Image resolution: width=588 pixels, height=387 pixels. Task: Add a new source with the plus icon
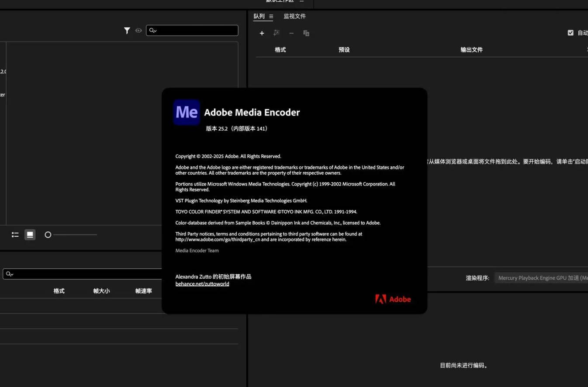tap(262, 33)
